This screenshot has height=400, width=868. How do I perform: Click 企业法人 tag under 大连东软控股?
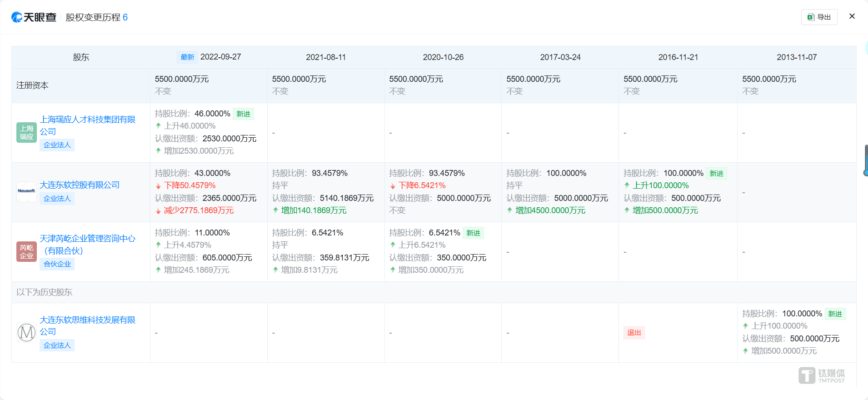[57, 199]
